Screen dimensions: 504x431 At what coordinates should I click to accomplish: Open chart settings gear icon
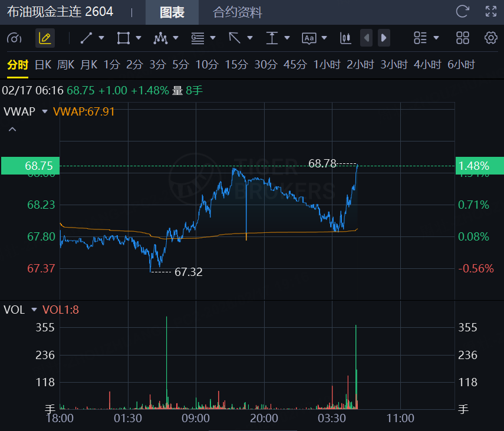[x=490, y=38]
